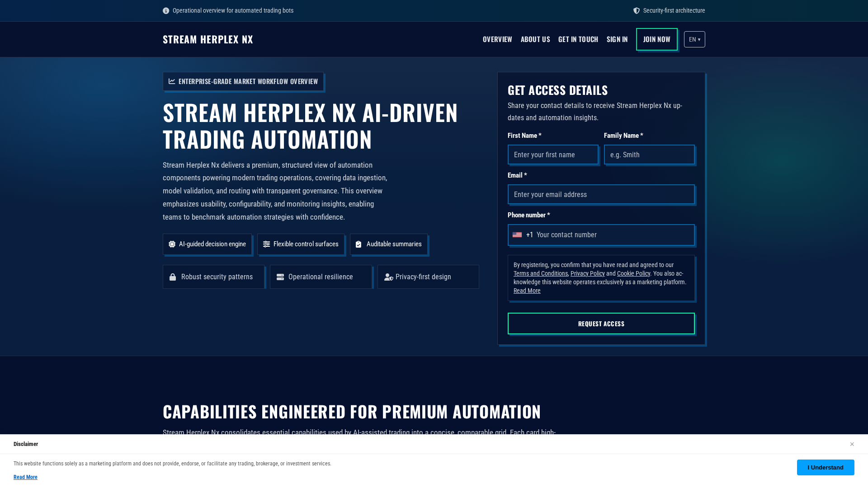
Task: Click the shield icon beside Security-first architecture
Action: click(x=637, y=11)
